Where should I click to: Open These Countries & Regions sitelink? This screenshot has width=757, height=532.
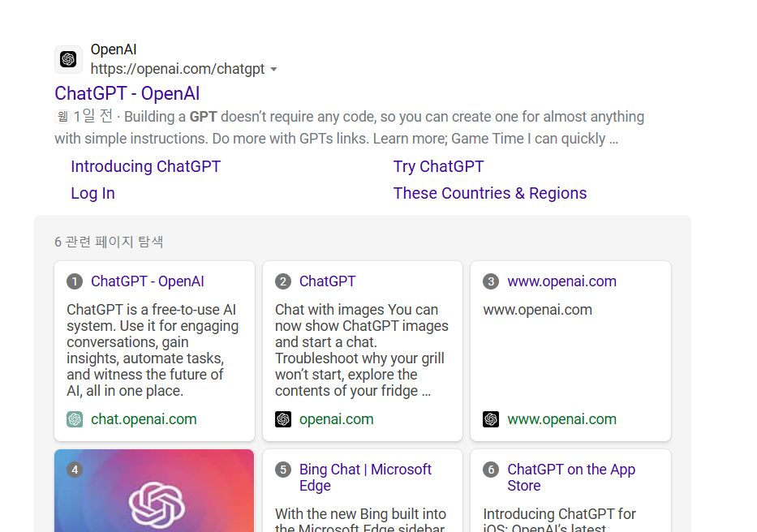pos(490,193)
